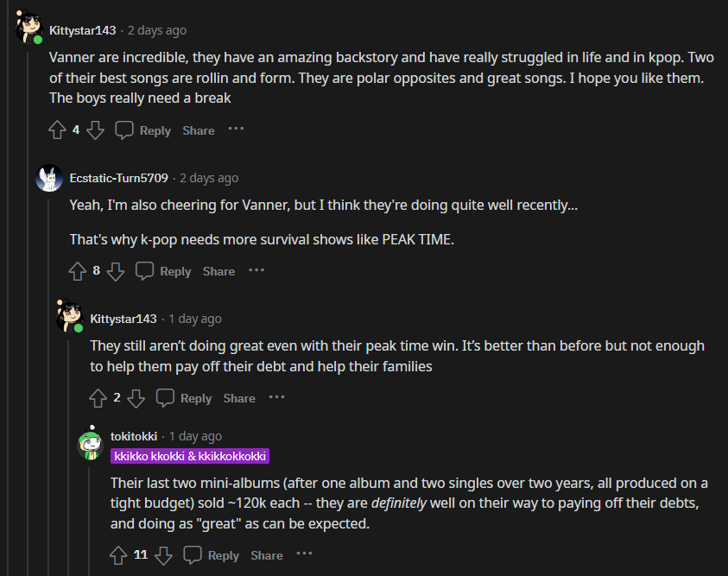
Task: Share Kittystar143's reply about debt
Action: (239, 398)
